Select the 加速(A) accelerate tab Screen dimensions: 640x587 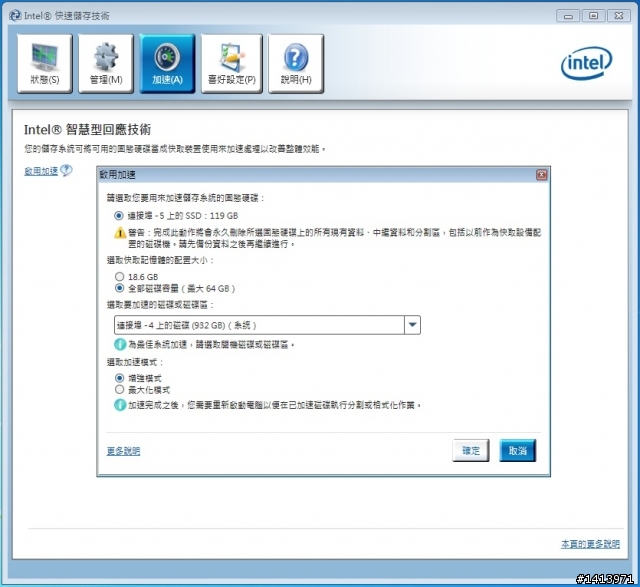pos(167,64)
